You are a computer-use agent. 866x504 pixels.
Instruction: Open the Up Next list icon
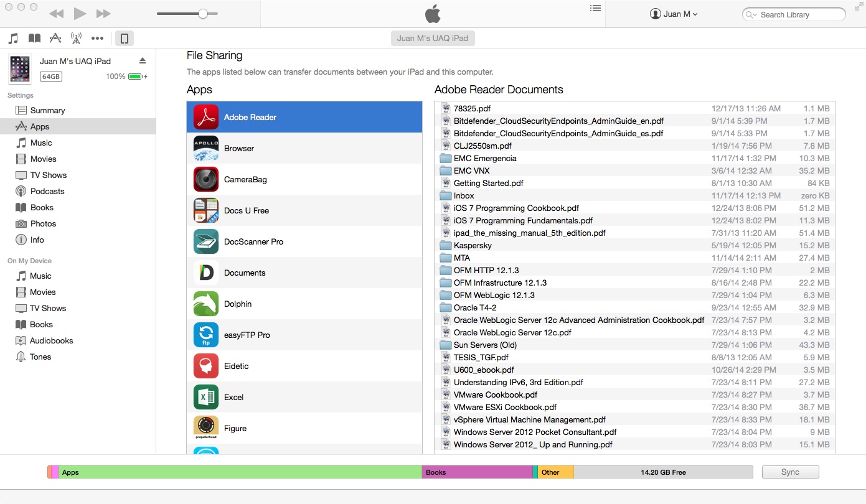point(595,8)
